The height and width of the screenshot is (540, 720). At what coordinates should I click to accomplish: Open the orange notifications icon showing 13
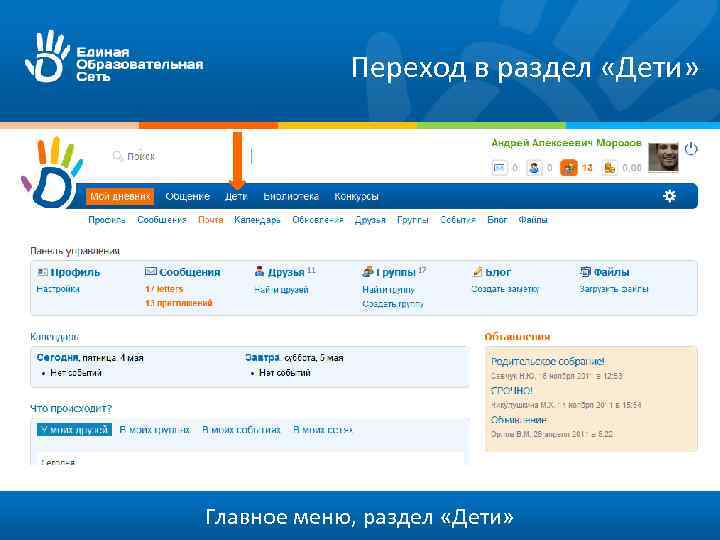(568, 168)
